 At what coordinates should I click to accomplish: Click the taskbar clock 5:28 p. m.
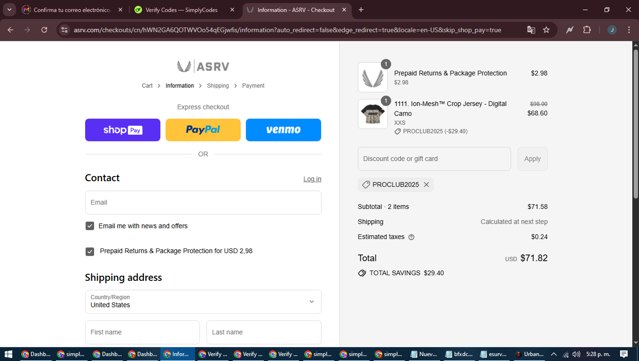pos(598,354)
